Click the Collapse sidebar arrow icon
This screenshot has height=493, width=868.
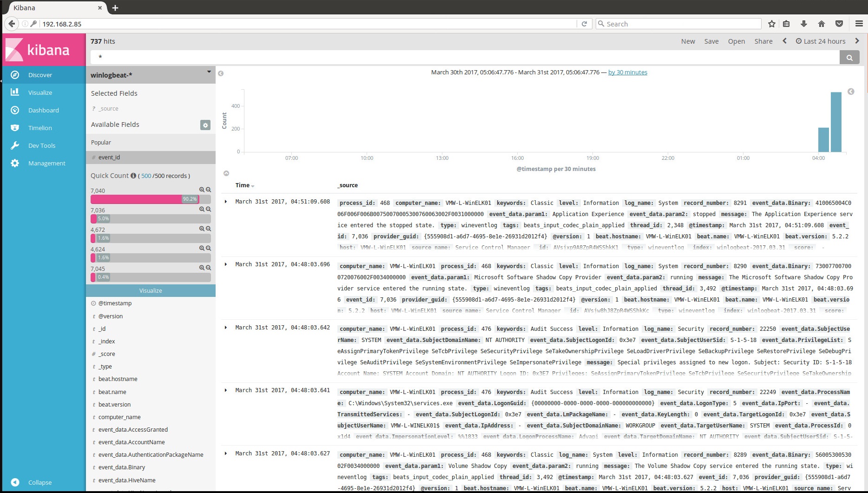click(15, 482)
